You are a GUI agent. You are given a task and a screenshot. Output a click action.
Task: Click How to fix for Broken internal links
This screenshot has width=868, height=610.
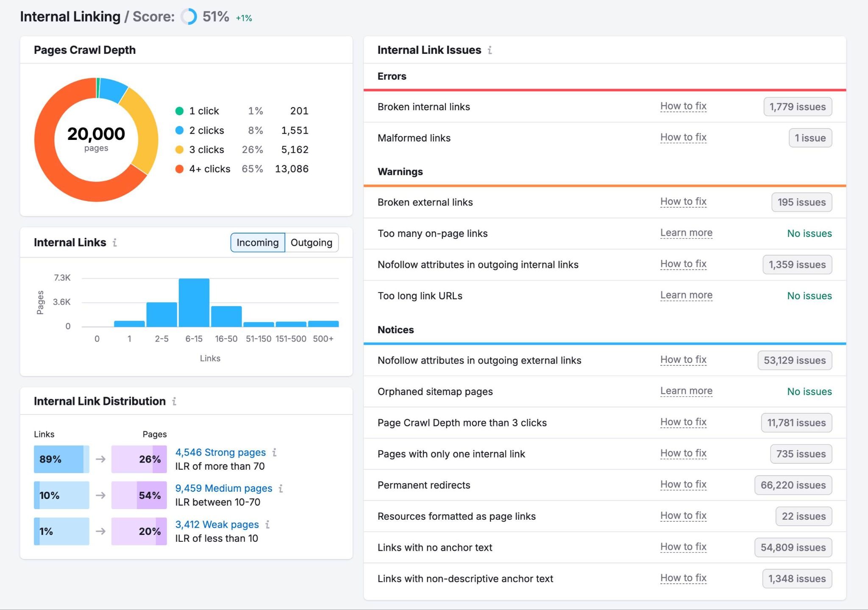(x=683, y=106)
